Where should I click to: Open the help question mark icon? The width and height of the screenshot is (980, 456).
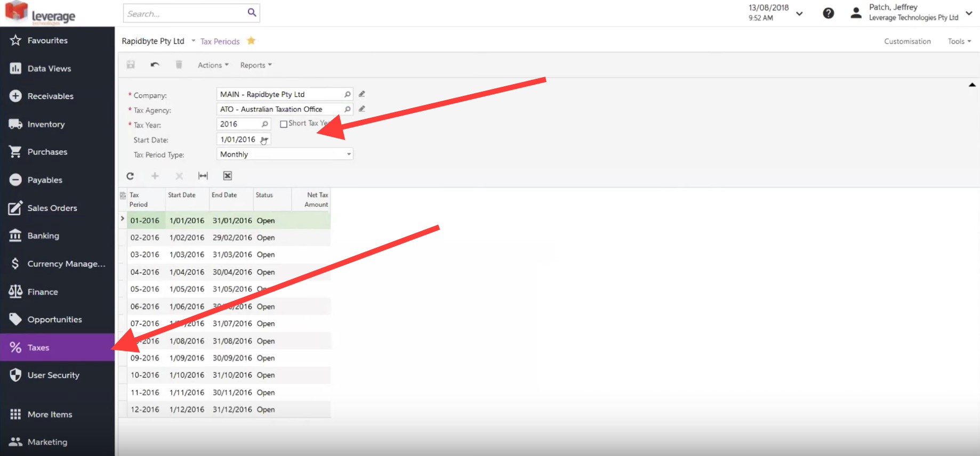pyautogui.click(x=828, y=13)
